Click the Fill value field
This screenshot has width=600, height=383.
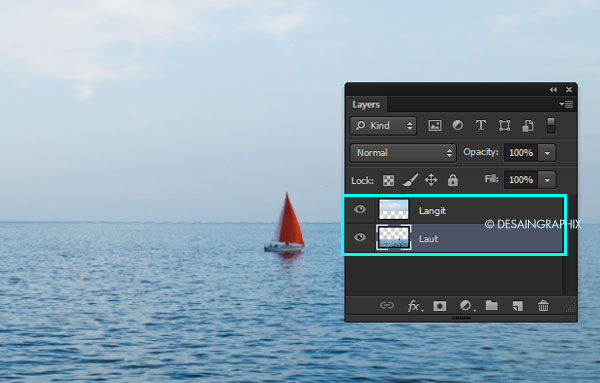pos(521,179)
